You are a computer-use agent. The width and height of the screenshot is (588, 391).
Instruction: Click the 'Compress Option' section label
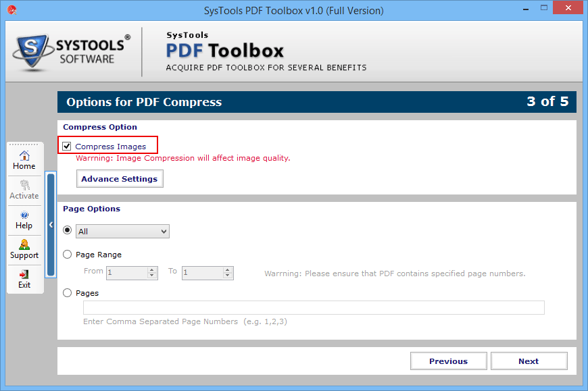(x=100, y=127)
